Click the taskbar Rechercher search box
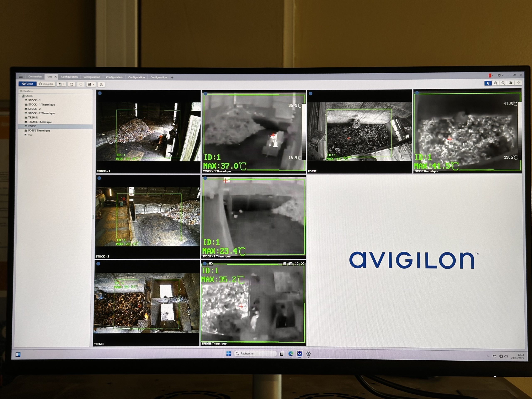The height and width of the screenshot is (399, 532). point(255,353)
